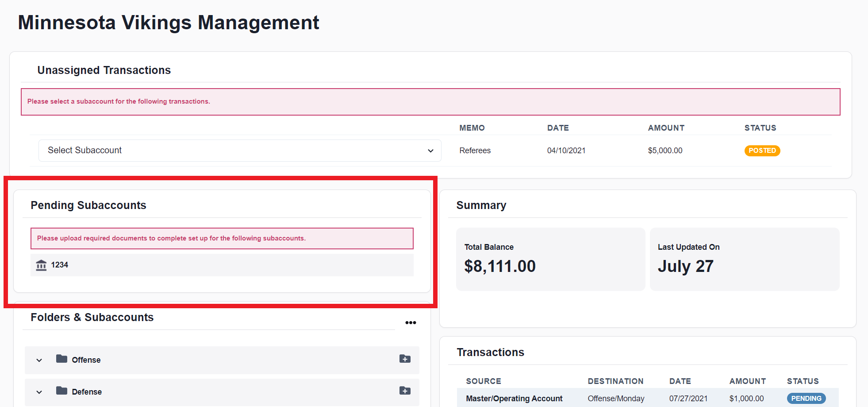868x407 pixels.
Task: Expand the Defense folder chevron
Action: [39, 392]
